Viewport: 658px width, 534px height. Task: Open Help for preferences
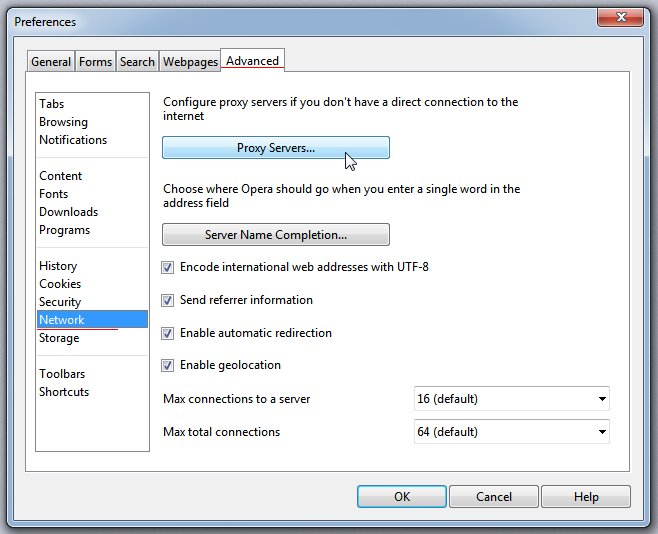(x=586, y=497)
